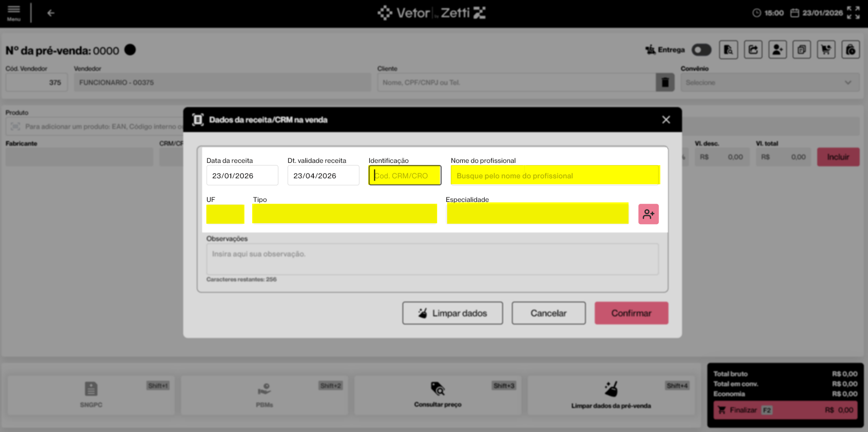
Task: Click the Fabricante field
Action: (79, 157)
